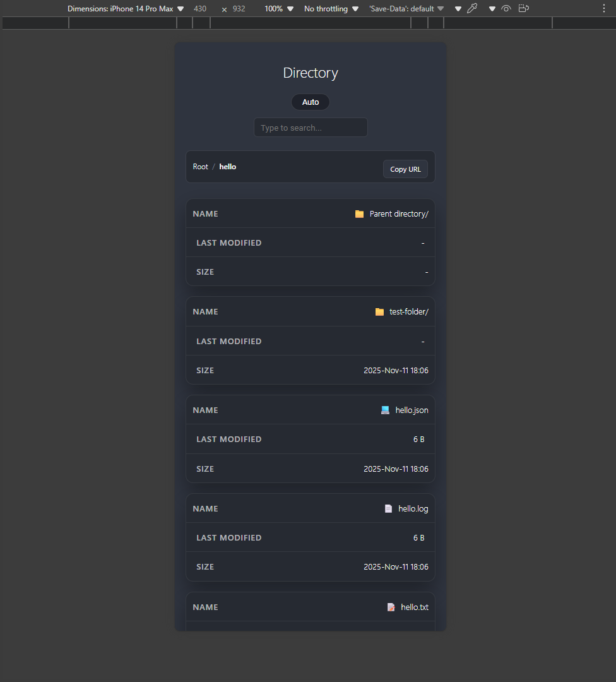616x682 pixels.
Task: Click the eye icon in device toolbar
Action: pos(506,9)
